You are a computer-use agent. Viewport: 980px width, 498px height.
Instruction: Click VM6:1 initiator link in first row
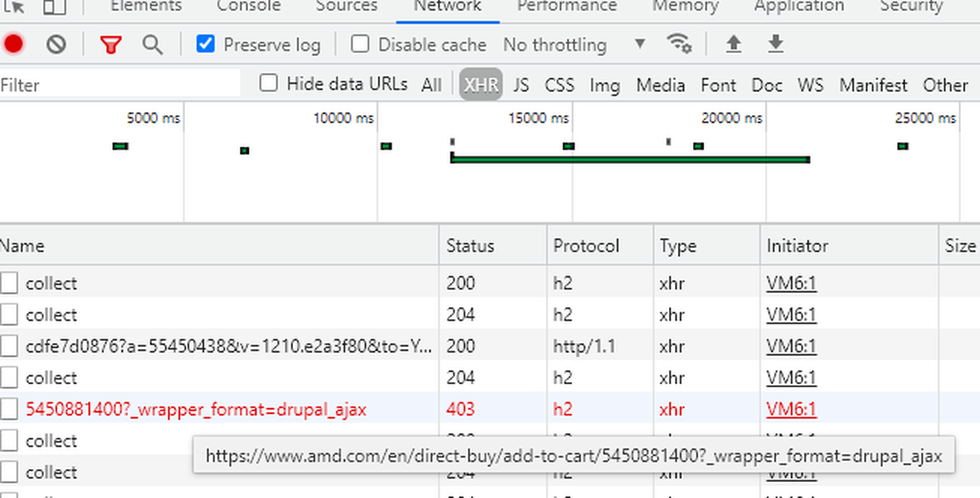tap(791, 284)
